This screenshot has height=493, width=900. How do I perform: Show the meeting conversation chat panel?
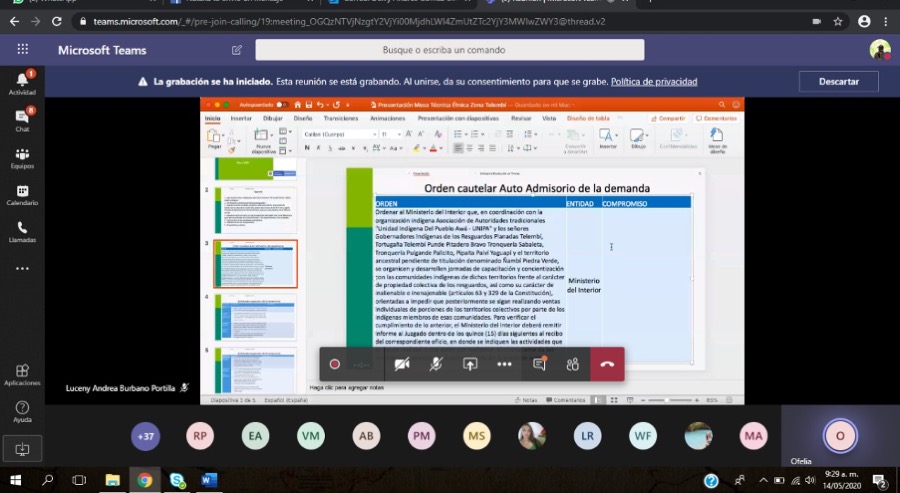[x=539, y=364]
